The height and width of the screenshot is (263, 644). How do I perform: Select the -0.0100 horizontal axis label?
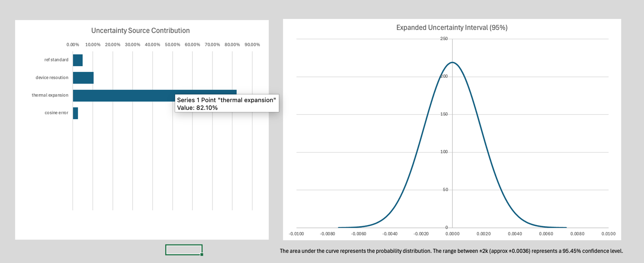click(x=296, y=234)
